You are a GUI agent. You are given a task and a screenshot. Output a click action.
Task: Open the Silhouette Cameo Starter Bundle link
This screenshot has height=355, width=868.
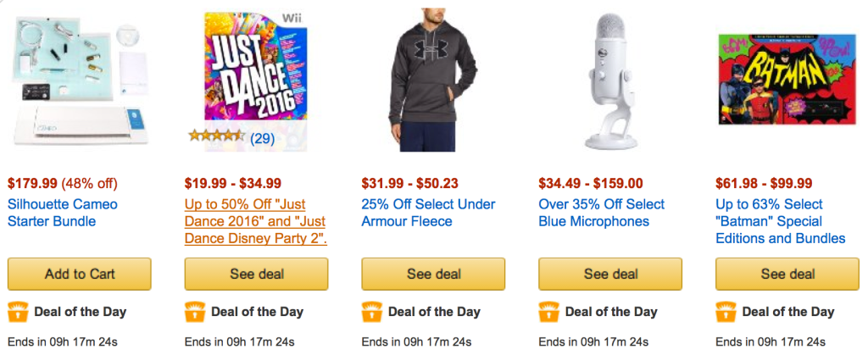click(x=62, y=213)
